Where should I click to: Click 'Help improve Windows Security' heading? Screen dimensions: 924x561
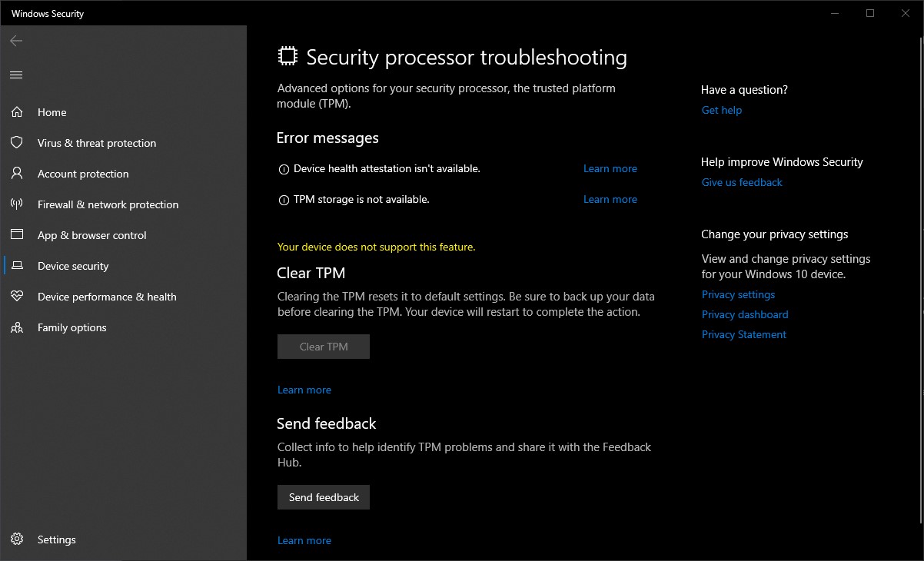pos(782,162)
